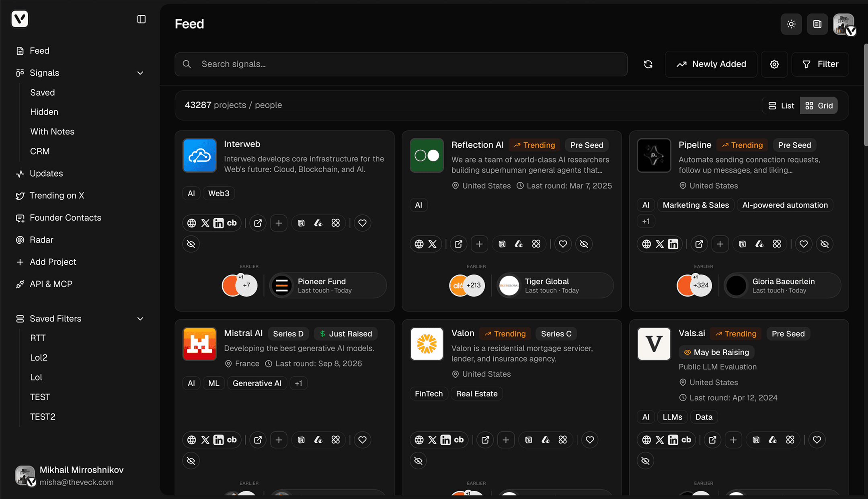Like Reflection AI with the heart
This screenshot has height=499, width=868.
pos(563,244)
